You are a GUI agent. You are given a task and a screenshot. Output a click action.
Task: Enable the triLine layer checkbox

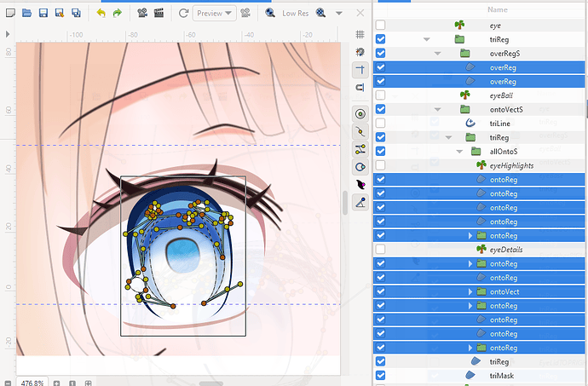coord(380,123)
